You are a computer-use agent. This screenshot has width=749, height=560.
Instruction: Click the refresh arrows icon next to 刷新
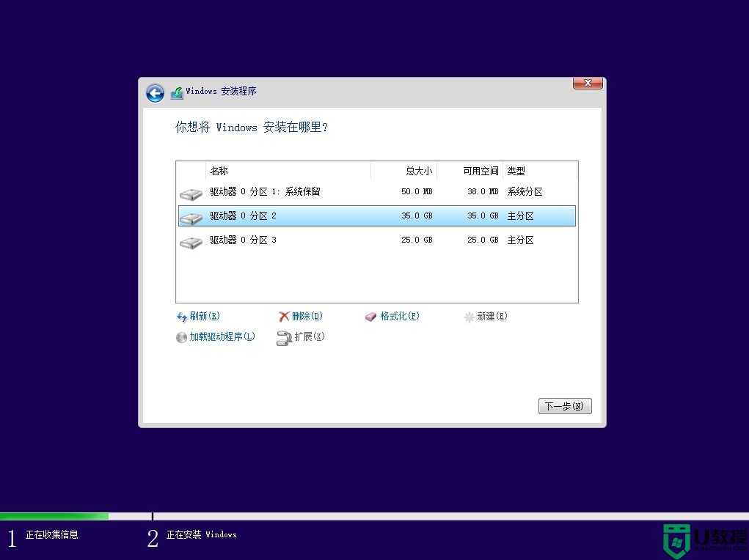182,317
